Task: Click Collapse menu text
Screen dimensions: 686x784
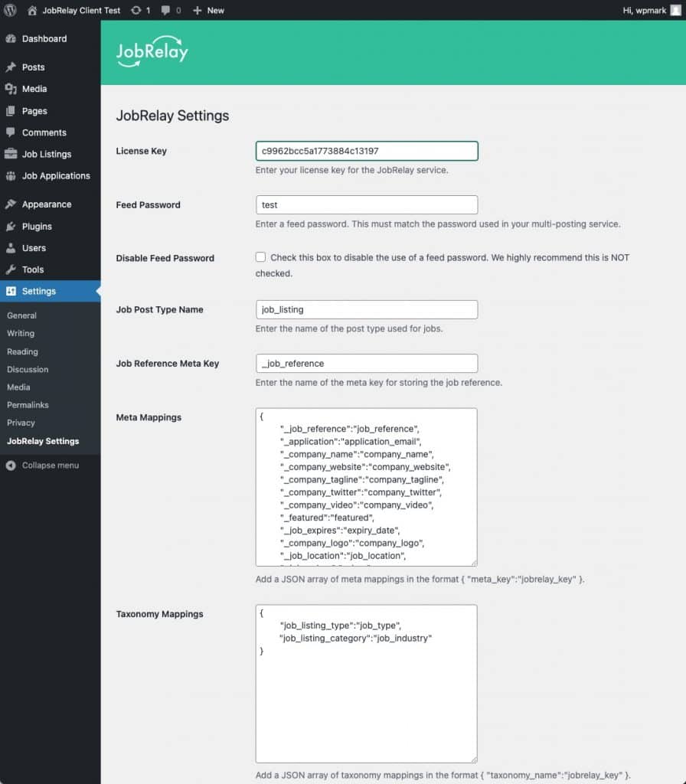Action: (x=50, y=465)
